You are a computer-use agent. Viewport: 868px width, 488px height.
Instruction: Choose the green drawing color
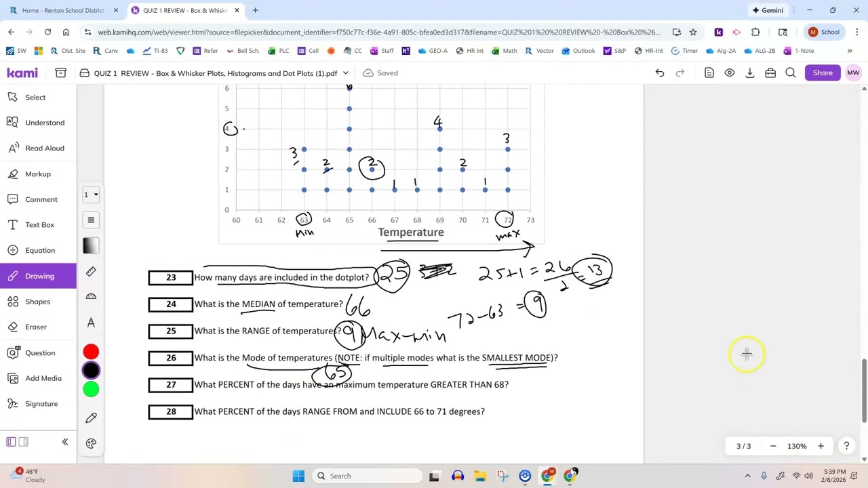(91, 389)
